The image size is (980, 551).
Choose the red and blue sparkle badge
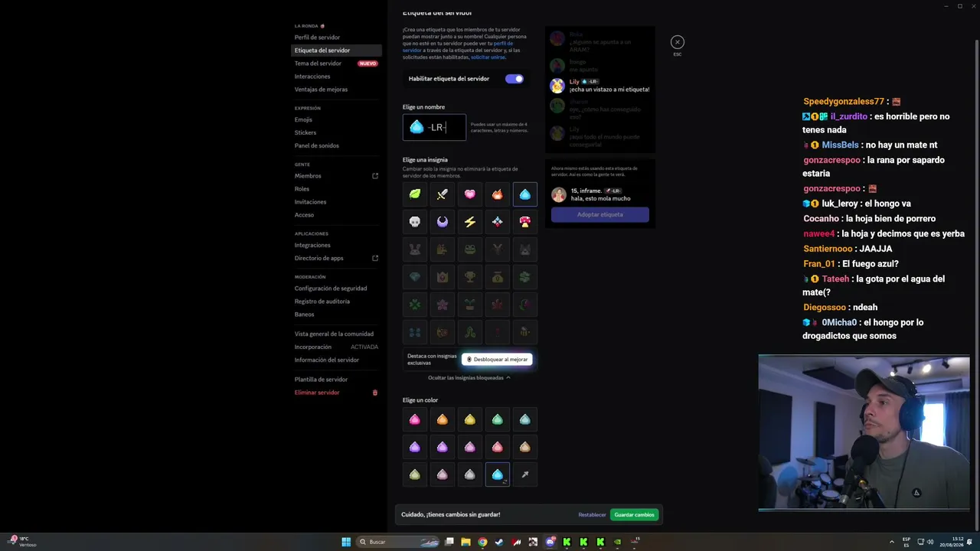[x=498, y=222]
